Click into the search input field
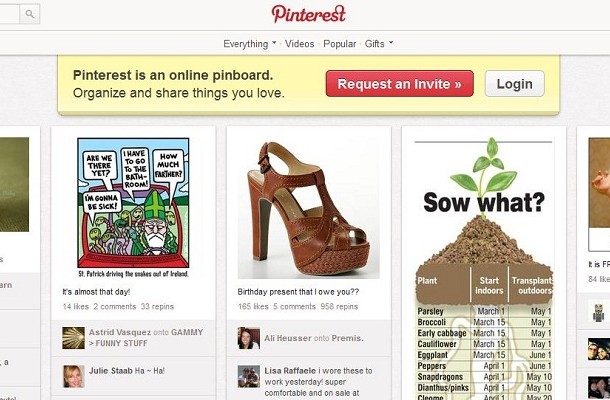610x400 pixels. tap(10, 14)
